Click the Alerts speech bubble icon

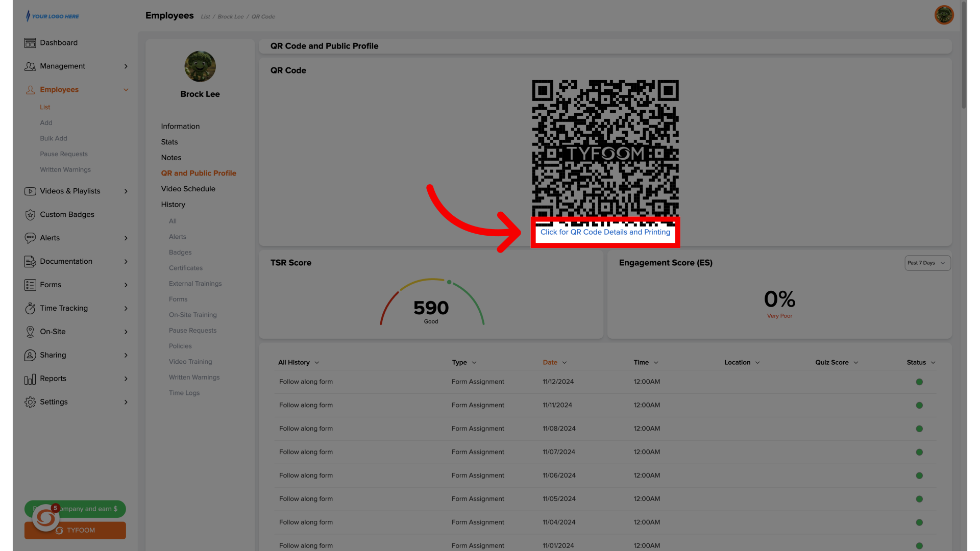pyautogui.click(x=30, y=238)
